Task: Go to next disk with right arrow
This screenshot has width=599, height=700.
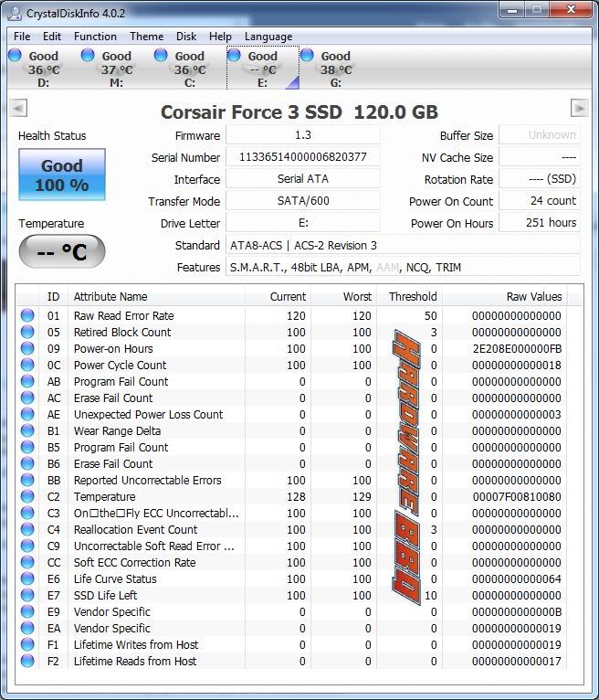Action: pyautogui.click(x=580, y=108)
